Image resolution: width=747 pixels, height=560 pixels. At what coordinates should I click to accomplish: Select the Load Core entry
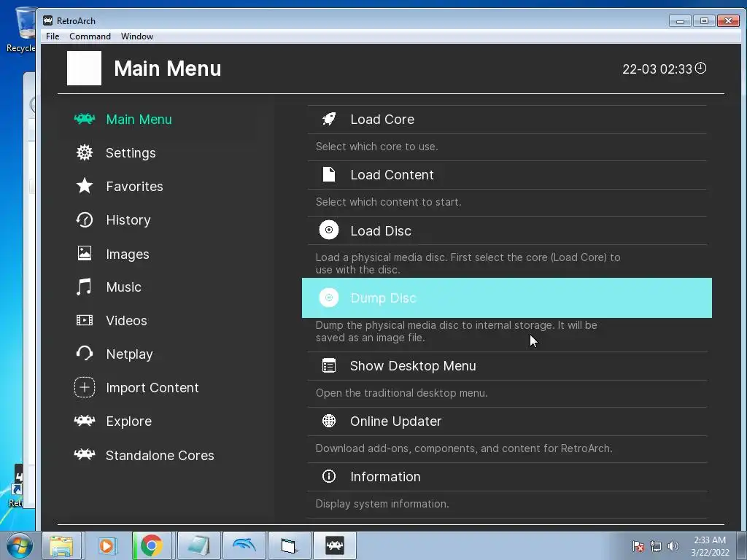pyautogui.click(x=507, y=120)
